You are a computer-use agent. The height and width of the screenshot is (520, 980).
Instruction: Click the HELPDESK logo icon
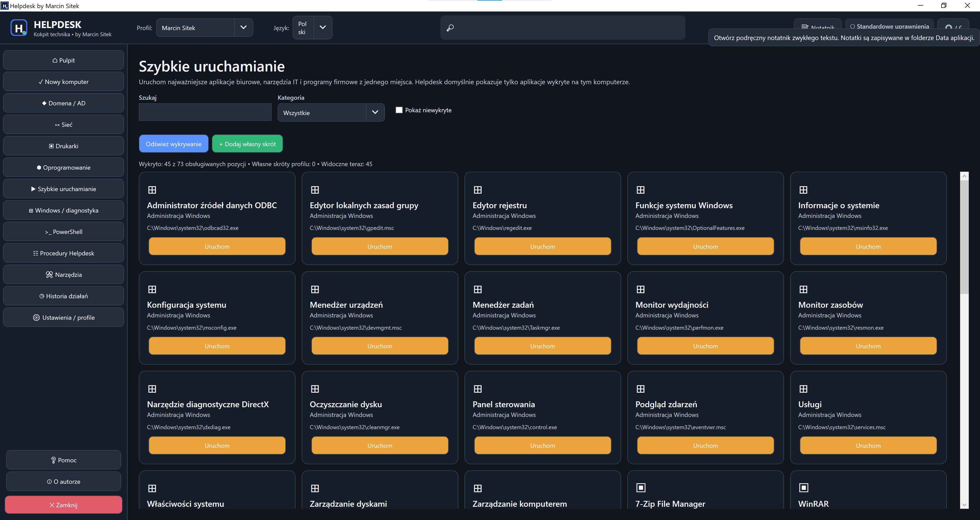pos(19,28)
